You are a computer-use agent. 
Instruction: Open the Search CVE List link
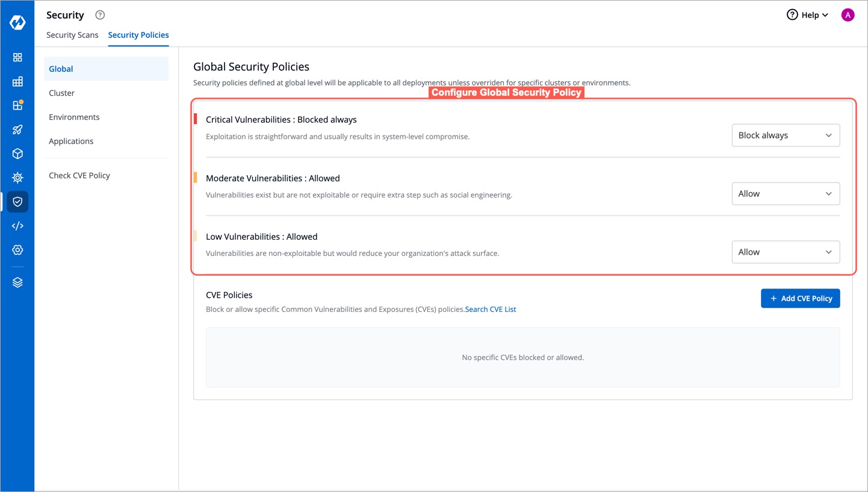pos(490,309)
